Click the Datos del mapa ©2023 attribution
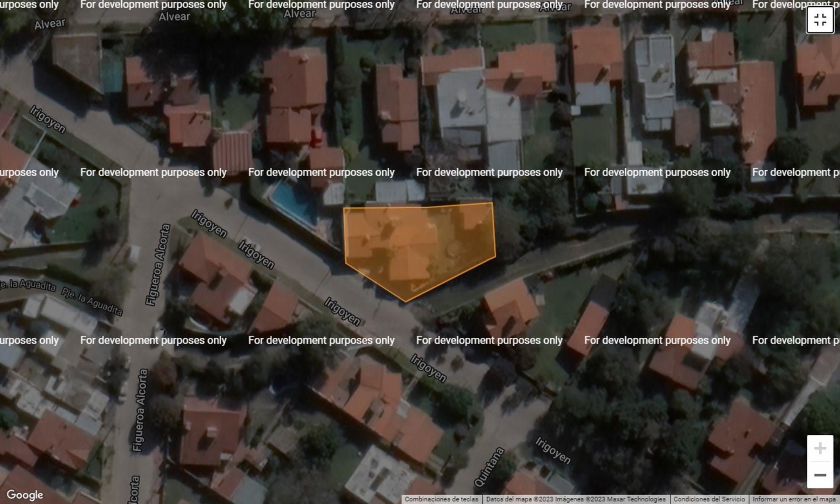The width and height of the screenshot is (840, 504). [x=520, y=499]
